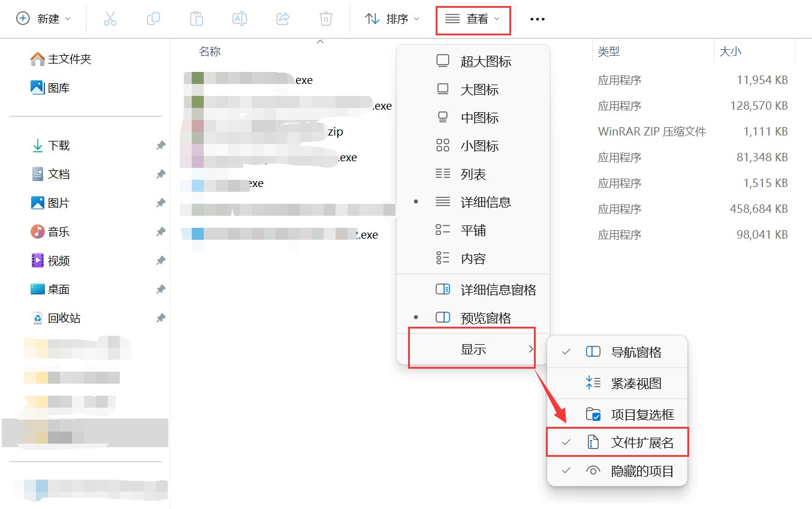Screen dimensions: 812x509
Task: Open 下载 Downloads folder in sidebar
Action: click(50, 145)
